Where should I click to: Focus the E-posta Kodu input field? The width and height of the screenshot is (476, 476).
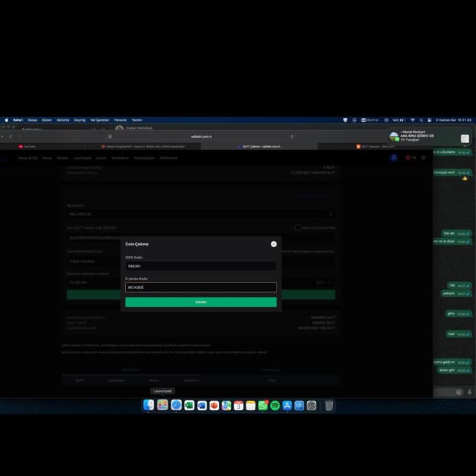tap(201, 287)
